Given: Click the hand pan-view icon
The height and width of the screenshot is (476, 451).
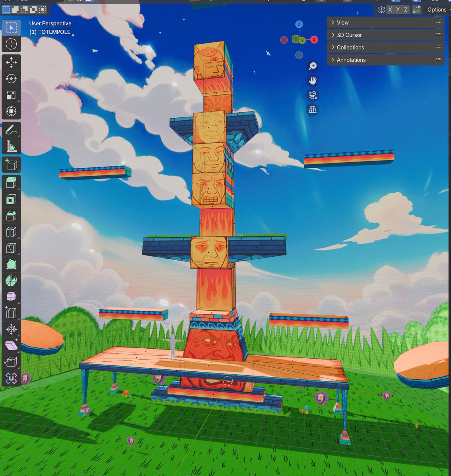Looking at the screenshot, I should point(313,81).
